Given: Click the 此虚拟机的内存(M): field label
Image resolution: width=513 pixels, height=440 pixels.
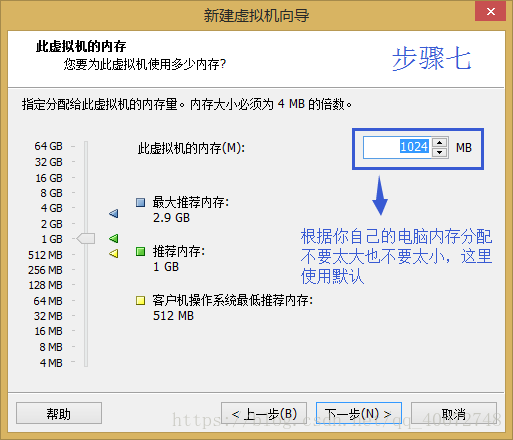Looking at the screenshot, I should click(x=191, y=148).
